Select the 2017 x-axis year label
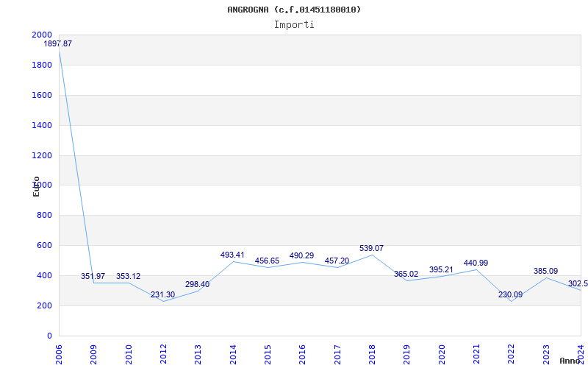This screenshot has height=368, width=588. (337, 354)
